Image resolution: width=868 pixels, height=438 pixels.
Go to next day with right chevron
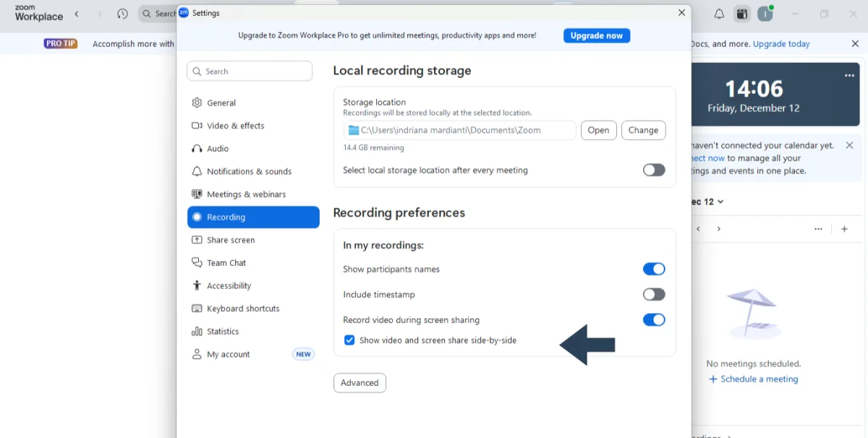click(718, 229)
